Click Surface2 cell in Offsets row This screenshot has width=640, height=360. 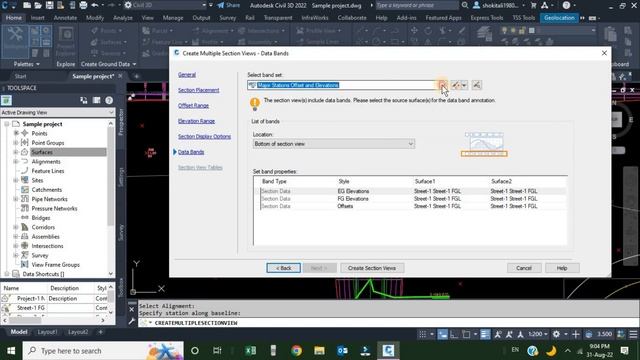513,207
